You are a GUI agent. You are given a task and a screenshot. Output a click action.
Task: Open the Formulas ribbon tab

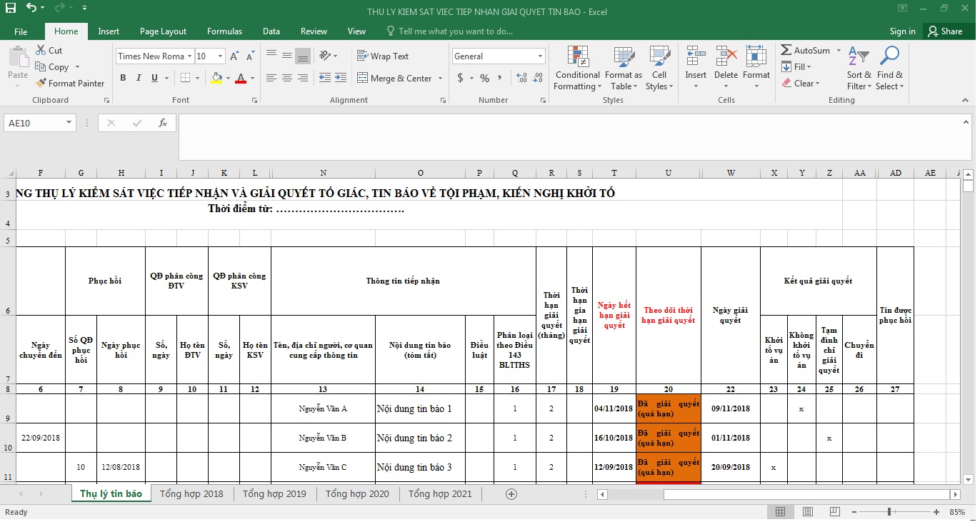tap(224, 31)
